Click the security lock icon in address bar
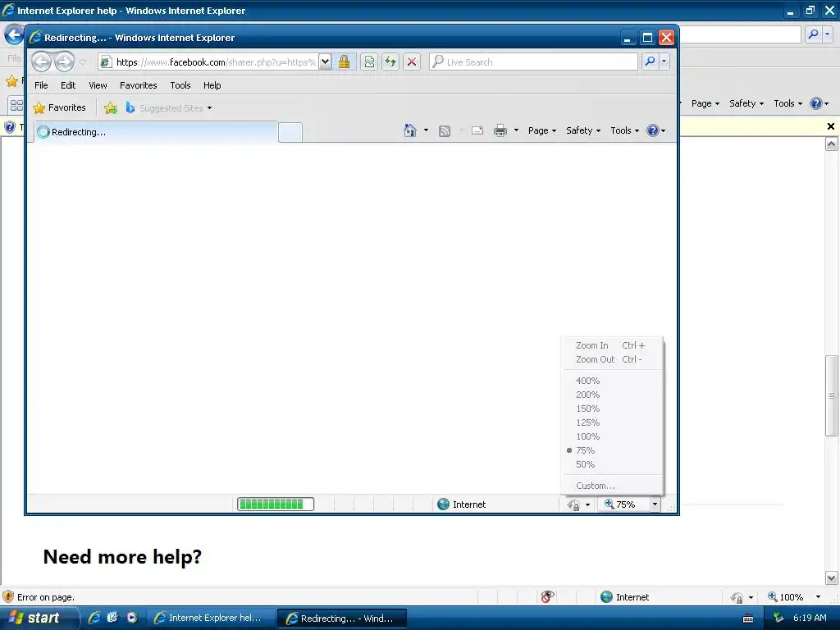Screen dimensions: 840x630 (344, 62)
